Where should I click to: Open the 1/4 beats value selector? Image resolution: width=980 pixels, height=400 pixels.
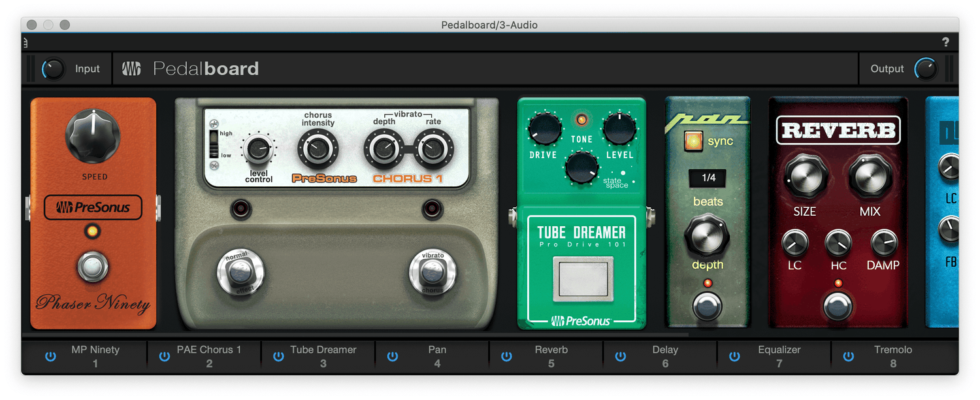tap(708, 178)
